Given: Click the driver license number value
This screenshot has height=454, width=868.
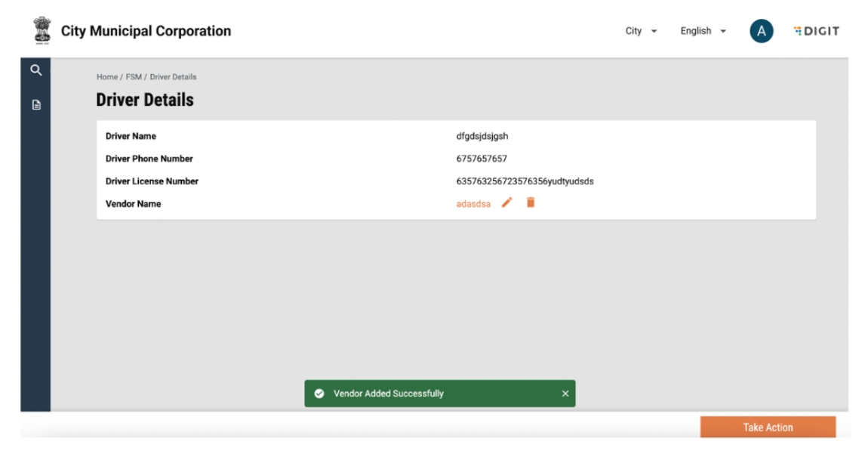Looking at the screenshot, I should click(x=525, y=181).
